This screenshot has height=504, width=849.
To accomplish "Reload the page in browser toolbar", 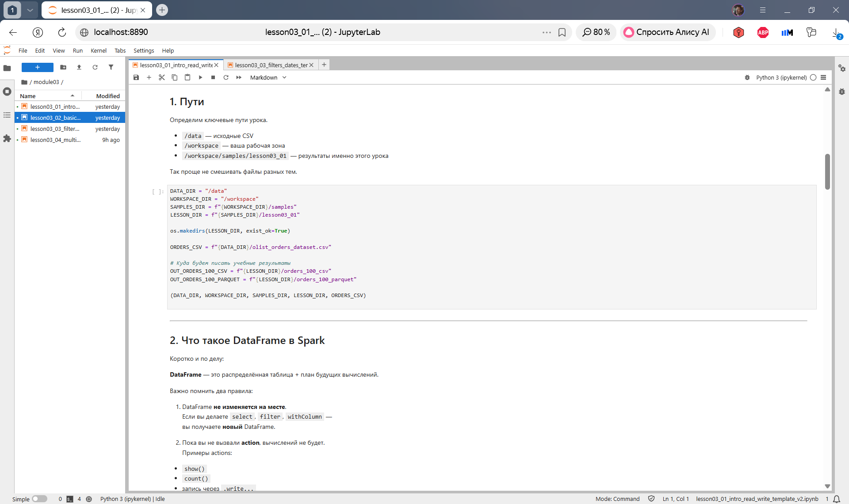I will (62, 32).
